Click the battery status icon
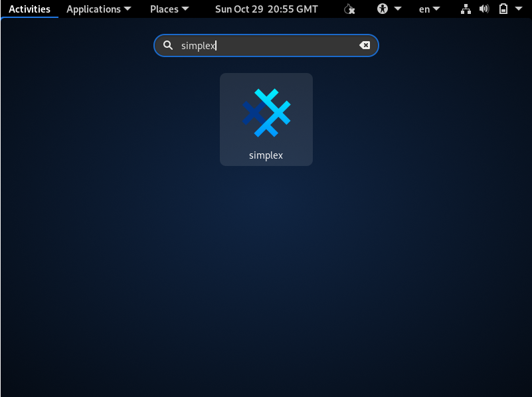The image size is (532, 397). [x=503, y=9]
